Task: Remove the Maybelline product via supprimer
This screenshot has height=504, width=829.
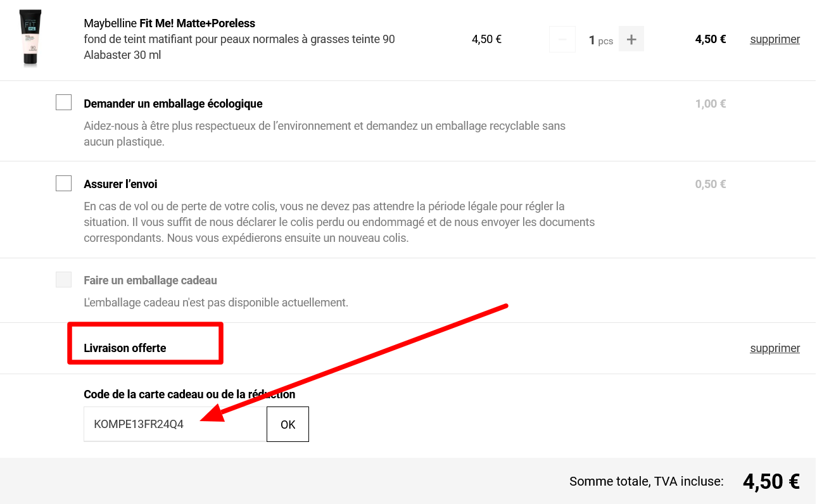Action: (x=775, y=39)
